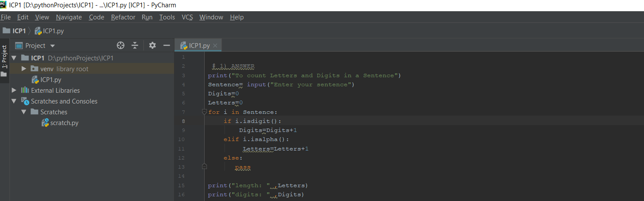Screen dimensions: 644x201
Task: Hide the Project panel with minus icon
Action: tap(166, 45)
